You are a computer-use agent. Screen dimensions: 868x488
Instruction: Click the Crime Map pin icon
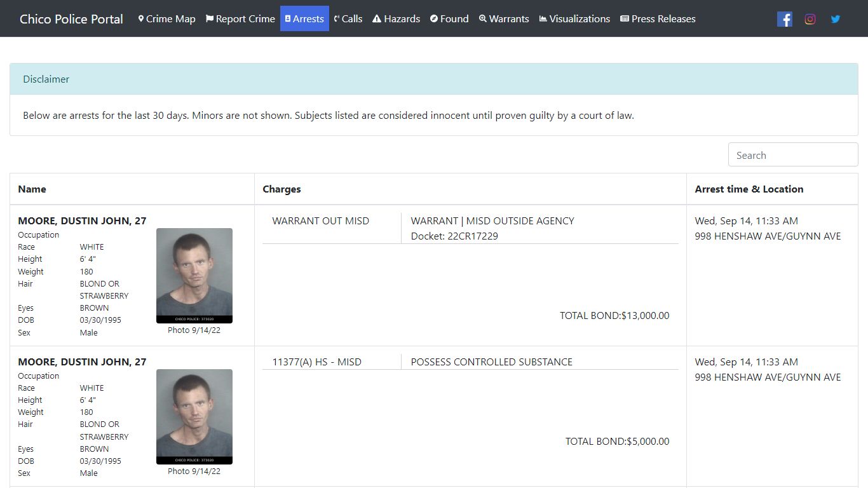141,19
